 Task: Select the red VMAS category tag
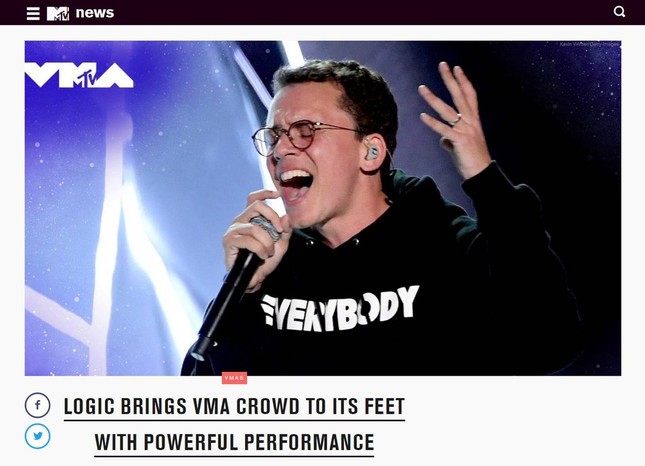pyautogui.click(x=234, y=378)
